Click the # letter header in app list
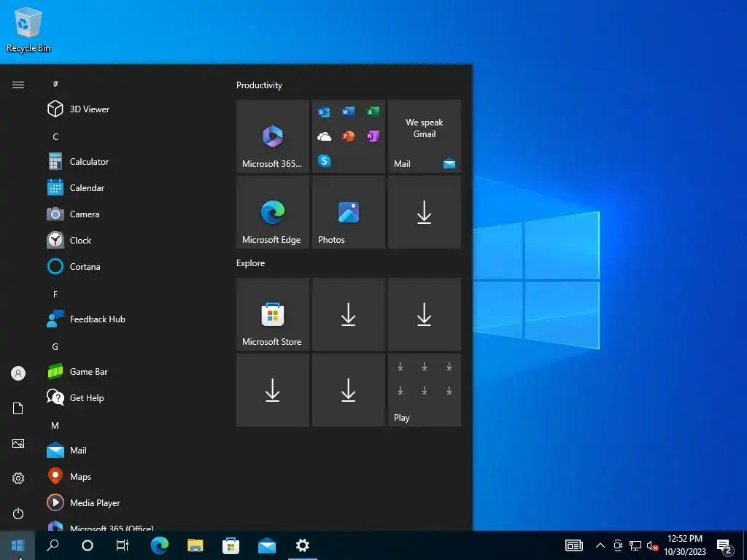The width and height of the screenshot is (747, 560). click(55, 84)
